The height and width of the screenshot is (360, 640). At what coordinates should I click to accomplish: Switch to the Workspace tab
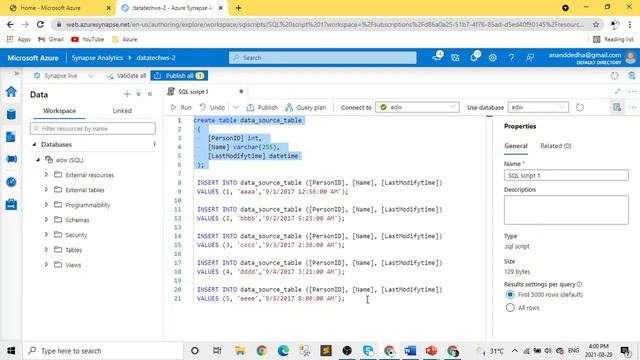60,111
